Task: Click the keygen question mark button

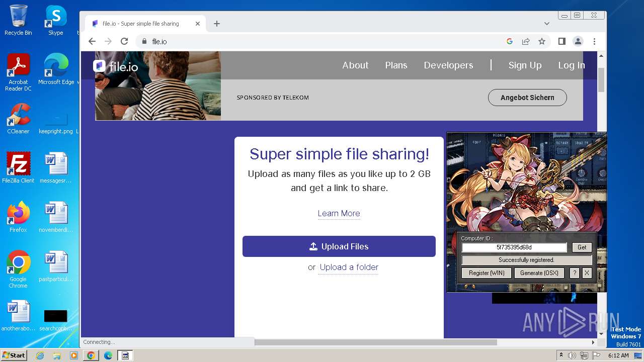Action: (575, 273)
